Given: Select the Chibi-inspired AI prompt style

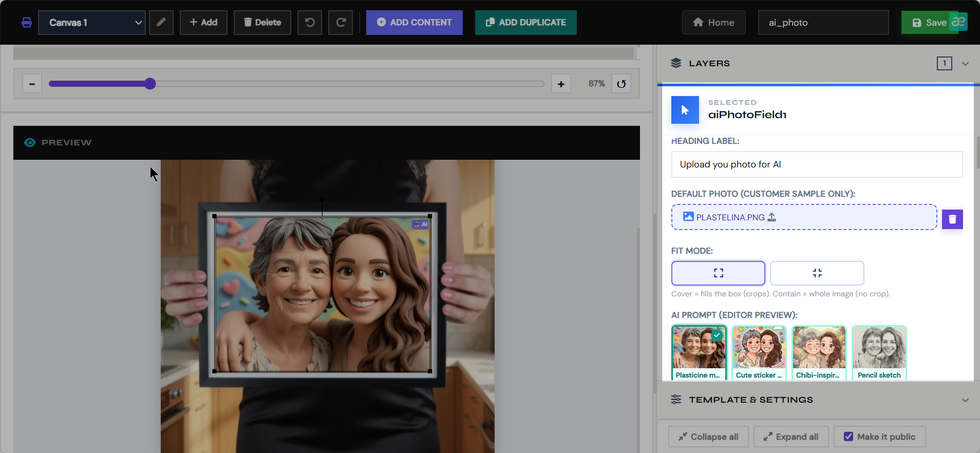Looking at the screenshot, I should (819, 353).
